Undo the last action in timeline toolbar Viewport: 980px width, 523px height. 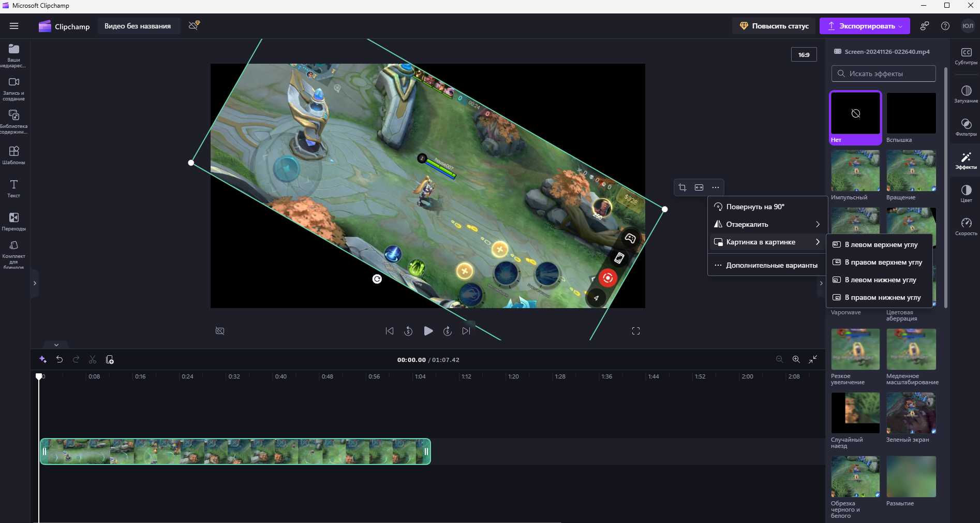(x=60, y=359)
